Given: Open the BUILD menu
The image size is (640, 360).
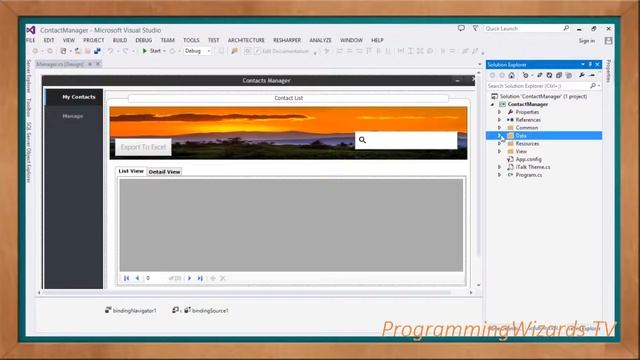Looking at the screenshot, I should [x=120, y=40].
